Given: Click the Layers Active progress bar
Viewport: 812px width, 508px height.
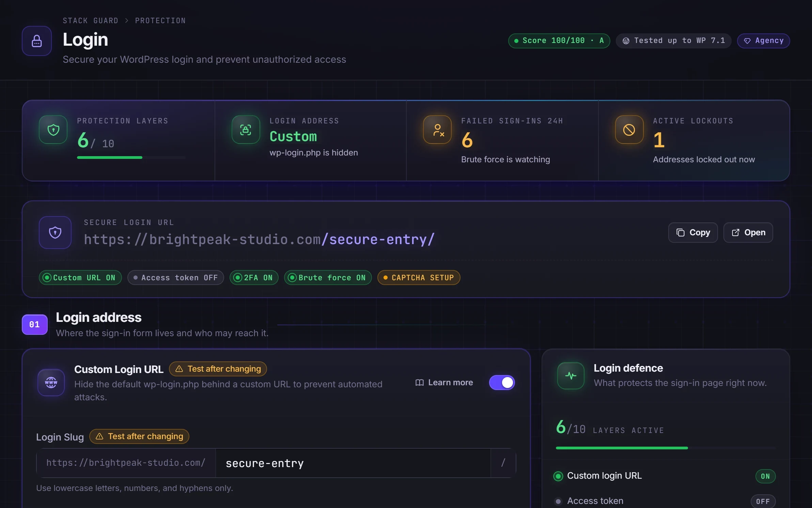Looking at the screenshot, I should point(666,448).
